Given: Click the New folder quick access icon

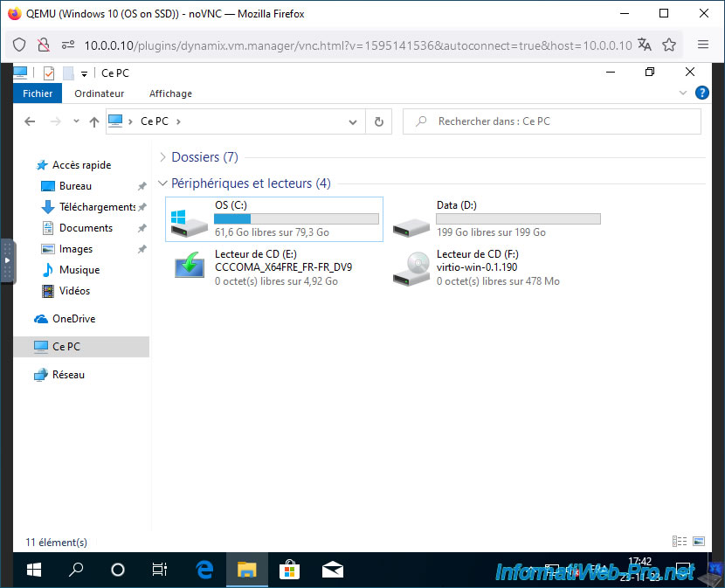Looking at the screenshot, I should click(68, 73).
